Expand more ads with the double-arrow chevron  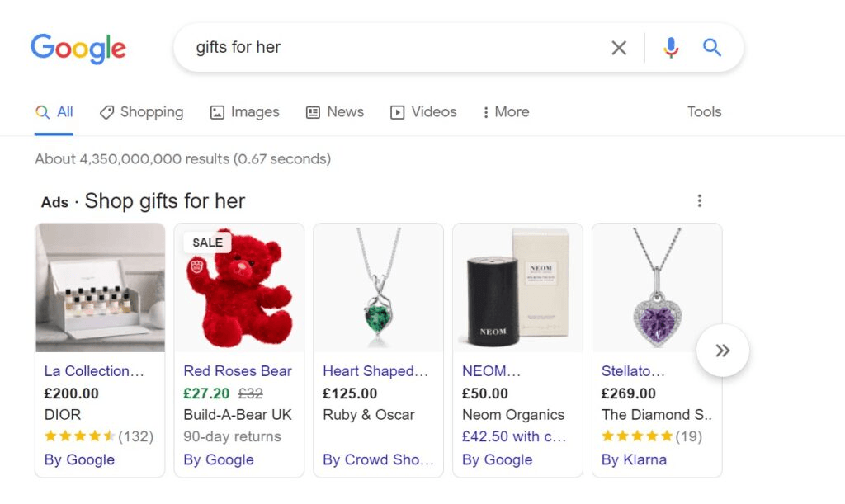click(723, 350)
